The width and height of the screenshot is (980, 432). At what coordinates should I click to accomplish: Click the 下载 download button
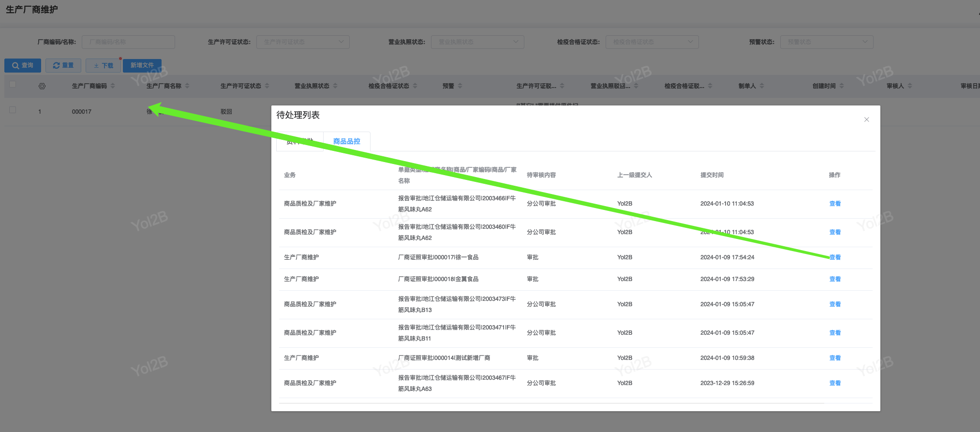(x=103, y=65)
